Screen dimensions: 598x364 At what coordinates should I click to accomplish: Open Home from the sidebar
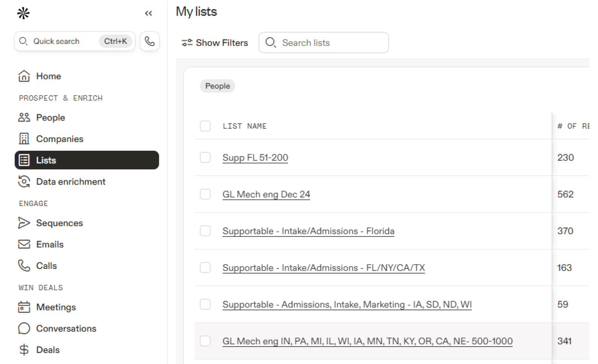pyautogui.click(x=48, y=76)
